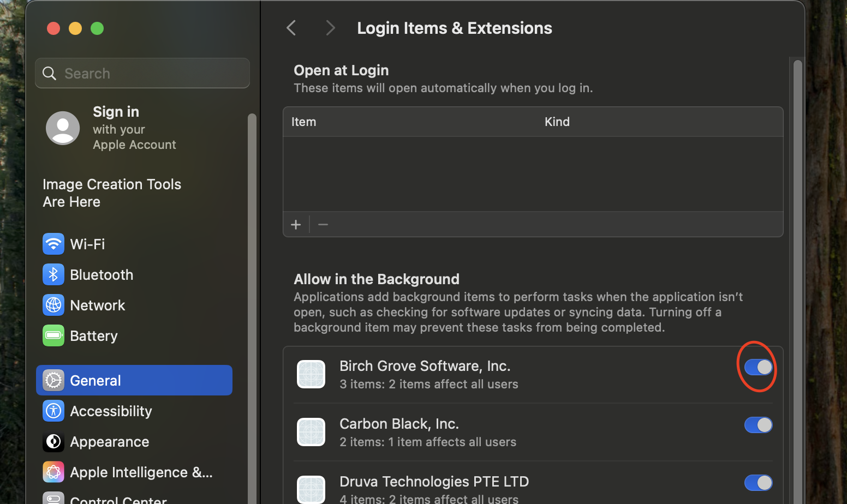Viewport: 847px width, 504px height.
Task: Close the System Settings window
Action: (53, 28)
